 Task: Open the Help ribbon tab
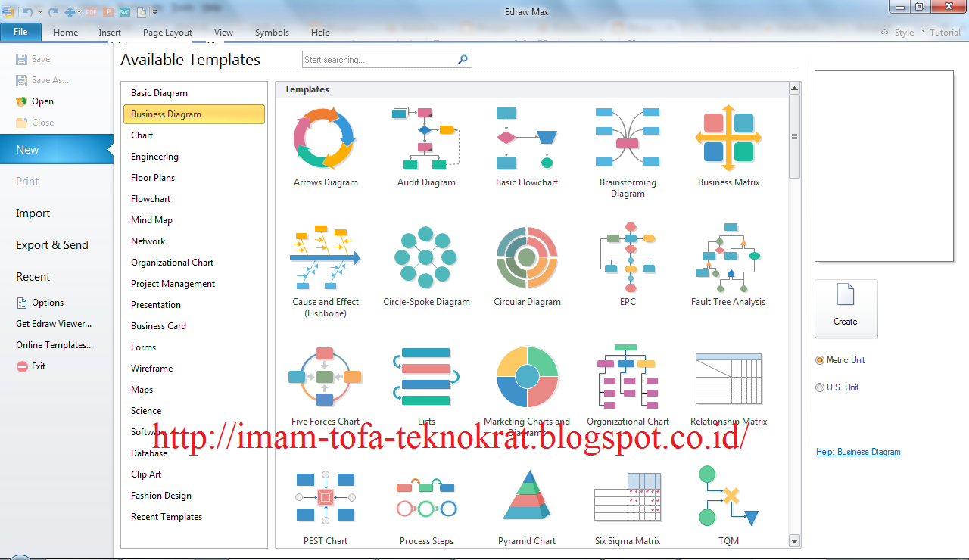point(320,33)
